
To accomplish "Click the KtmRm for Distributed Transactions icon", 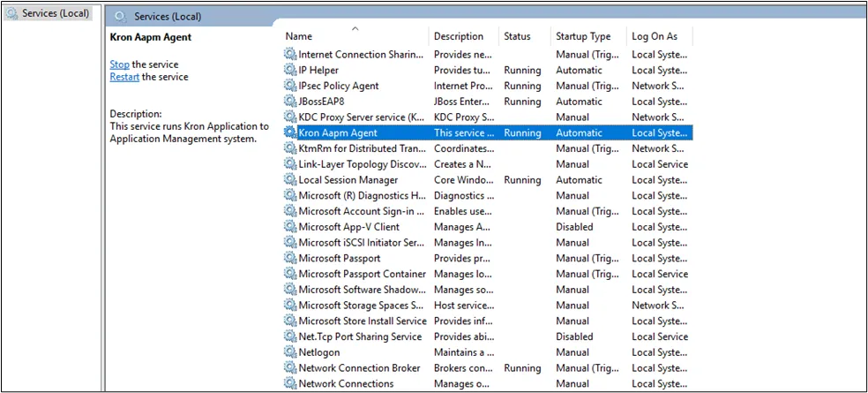I will 290,148.
